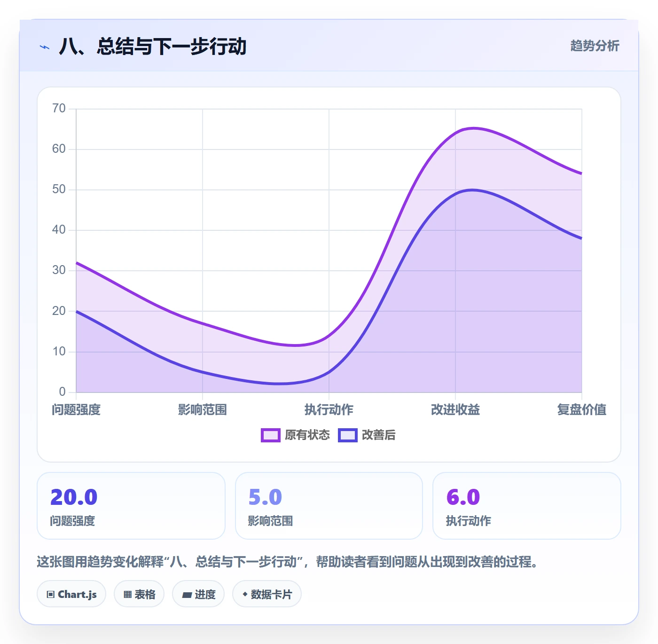Click the 复盘价值 x-axis label
This screenshot has width=658, height=644.
(582, 410)
